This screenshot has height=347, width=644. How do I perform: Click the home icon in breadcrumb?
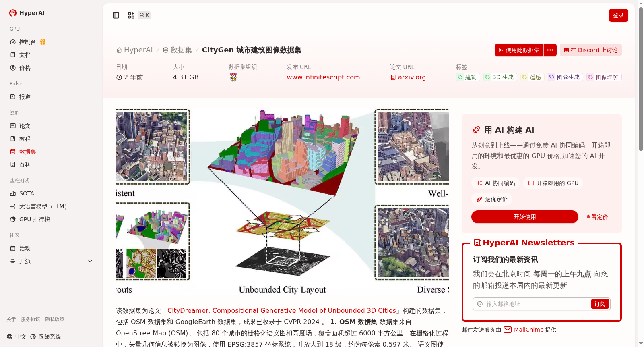click(x=119, y=50)
